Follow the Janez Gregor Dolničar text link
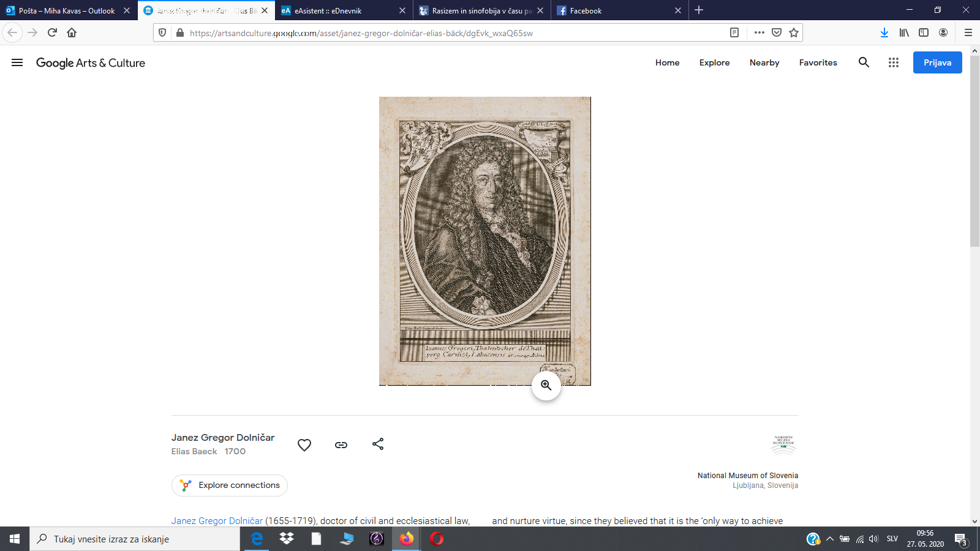Viewport: 980px width, 551px height. click(x=217, y=521)
